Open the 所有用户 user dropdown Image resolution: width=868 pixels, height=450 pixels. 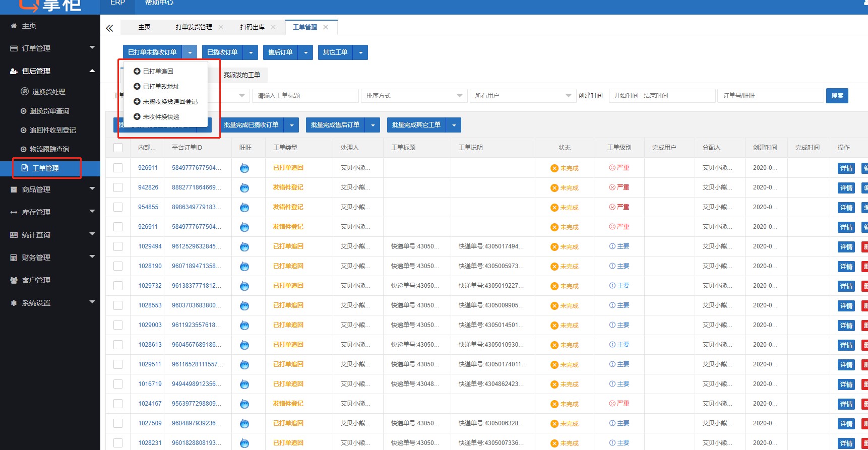[523, 96]
